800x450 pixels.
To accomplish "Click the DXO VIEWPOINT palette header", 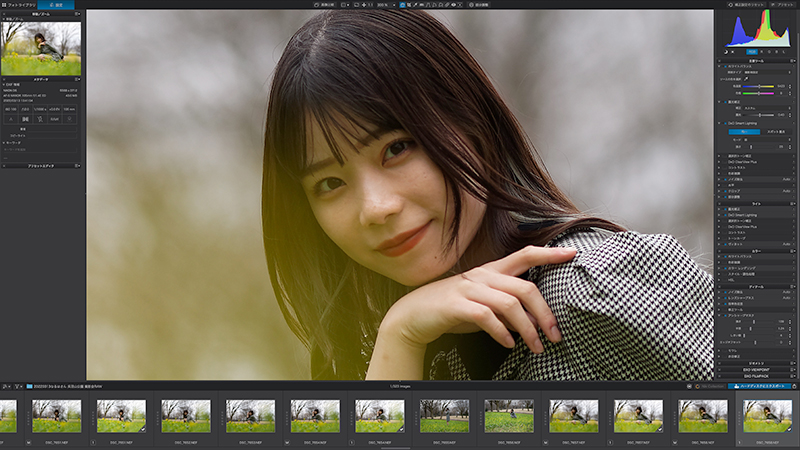I will coord(756,370).
